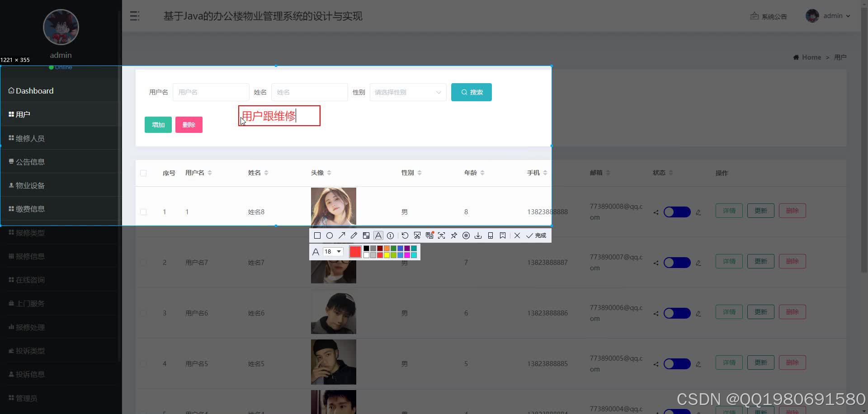This screenshot has height=414, width=868.
Task: Pick the arrow annotation tool
Action: (x=342, y=235)
